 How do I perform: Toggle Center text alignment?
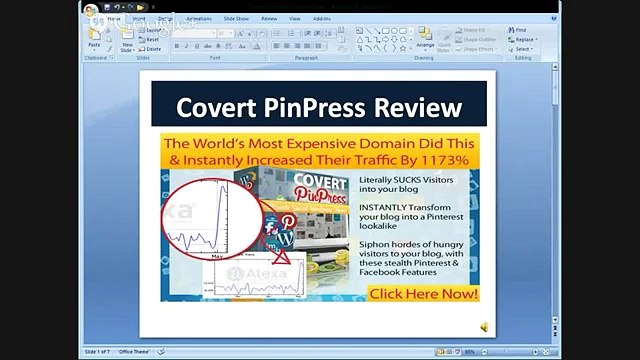pos(287,46)
